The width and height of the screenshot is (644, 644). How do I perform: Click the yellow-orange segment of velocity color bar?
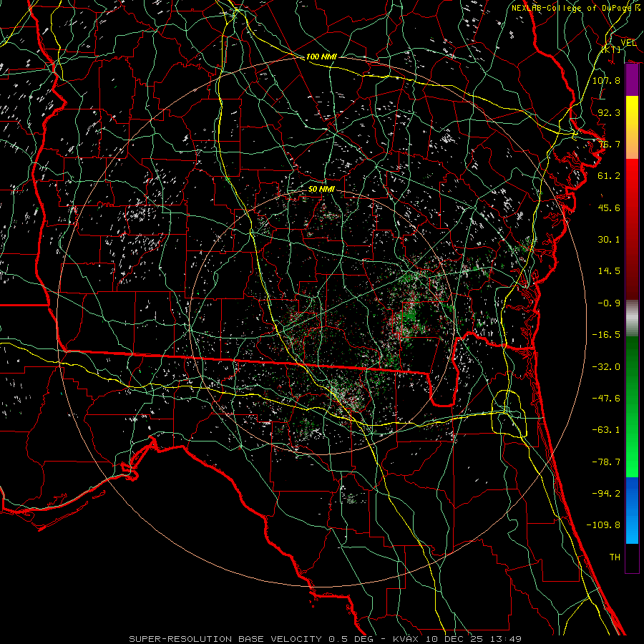click(x=632, y=127)
